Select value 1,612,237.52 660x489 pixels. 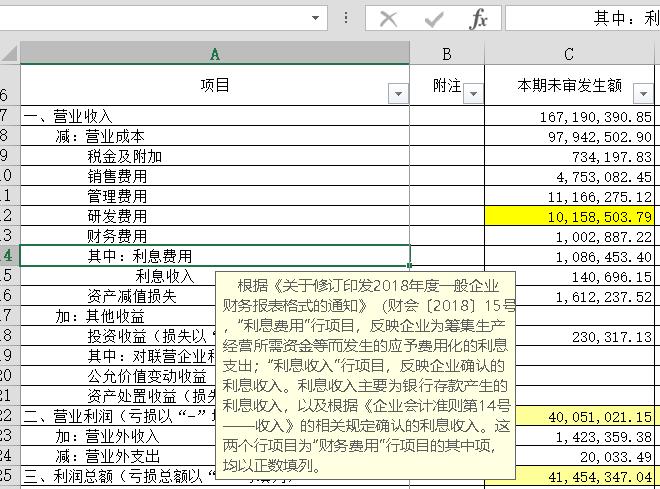pos(585,296)
